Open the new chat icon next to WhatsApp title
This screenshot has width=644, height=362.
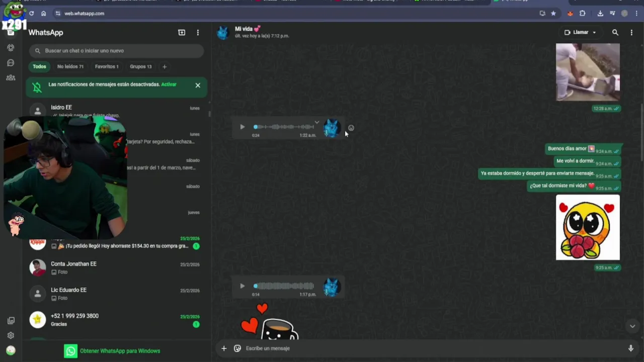182,33
